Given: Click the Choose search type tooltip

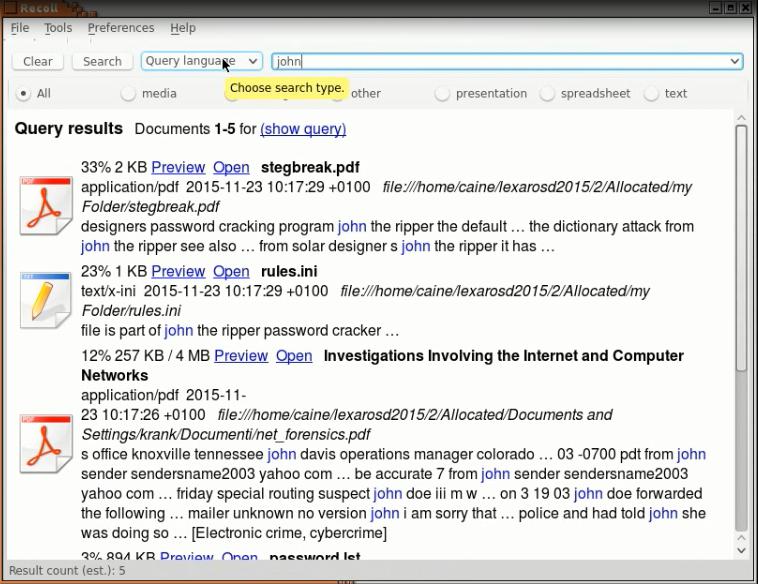Looking at the screenshot, I should click(287, 88).
